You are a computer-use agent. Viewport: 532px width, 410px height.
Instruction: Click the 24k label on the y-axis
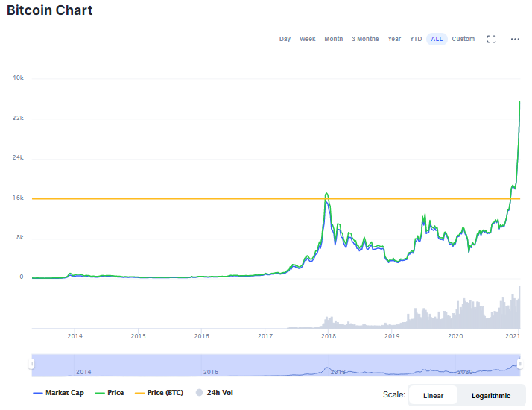pyautogui.click(x=18, y=157)
